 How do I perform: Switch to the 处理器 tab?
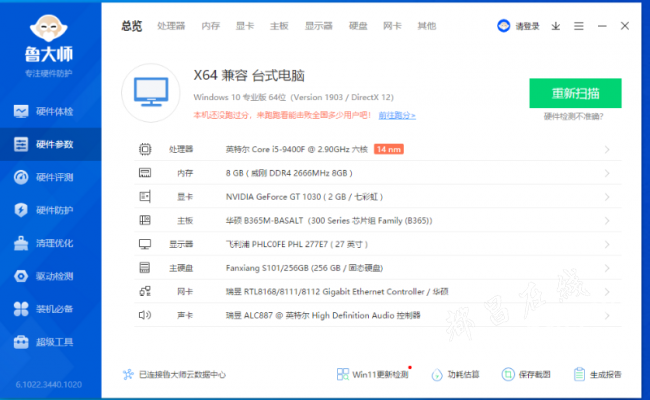(171, 26)
